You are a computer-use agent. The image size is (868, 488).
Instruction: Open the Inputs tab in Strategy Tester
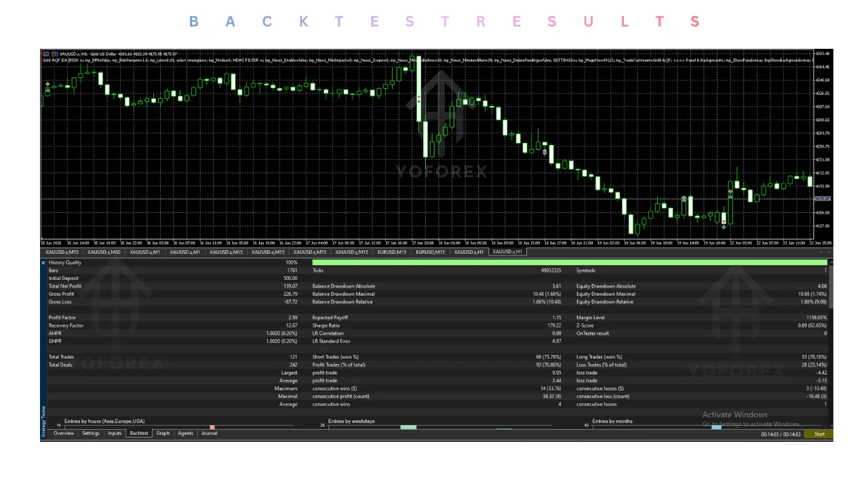tap(115, 433)
